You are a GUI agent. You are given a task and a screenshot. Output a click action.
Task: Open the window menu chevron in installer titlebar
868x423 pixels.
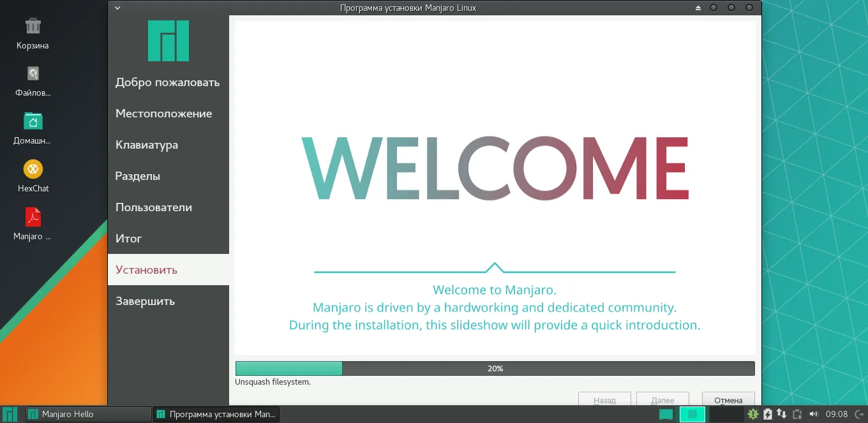pyautogui.click(x=117, y=8)
